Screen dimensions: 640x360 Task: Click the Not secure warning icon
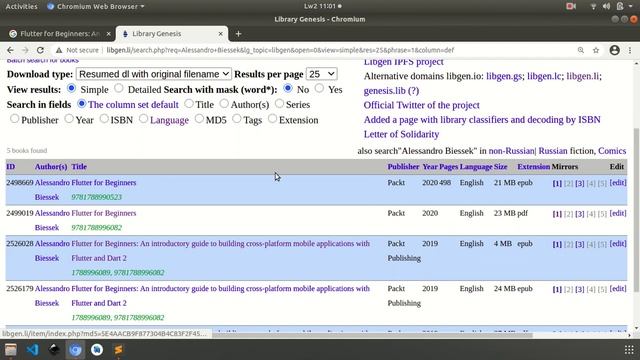(59, 50)
